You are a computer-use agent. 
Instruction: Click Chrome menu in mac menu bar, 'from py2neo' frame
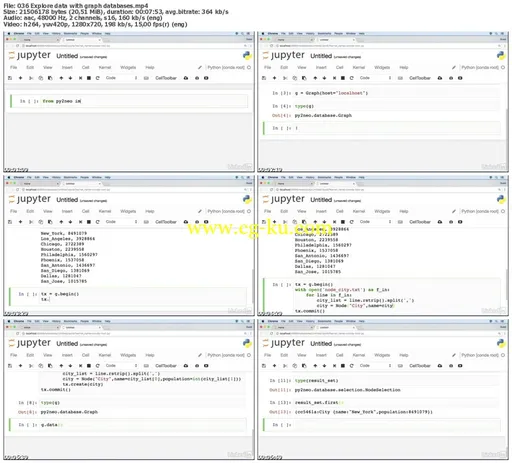click(19, 33)
